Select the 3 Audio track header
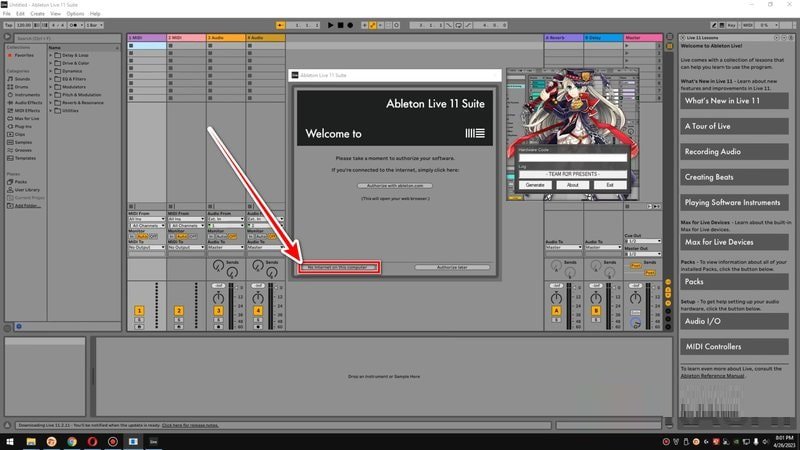800x450 pixels. point(226,38)
